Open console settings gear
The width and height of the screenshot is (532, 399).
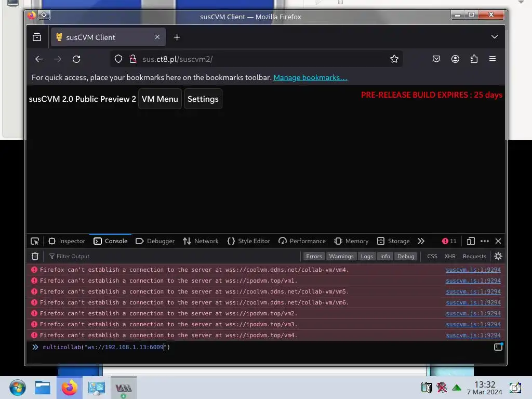point(498,256)
